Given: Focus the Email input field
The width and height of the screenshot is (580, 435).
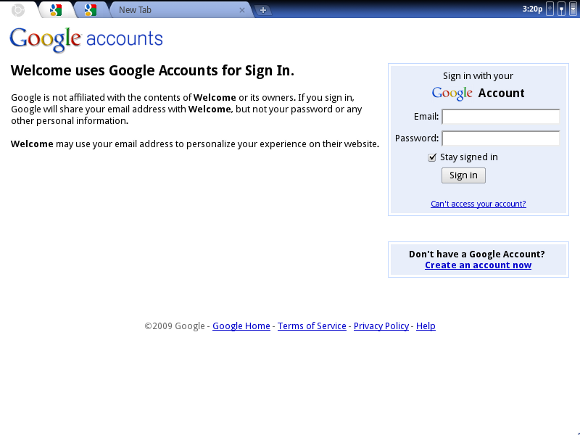Looking at the screenshot, I should click(501, 117).
